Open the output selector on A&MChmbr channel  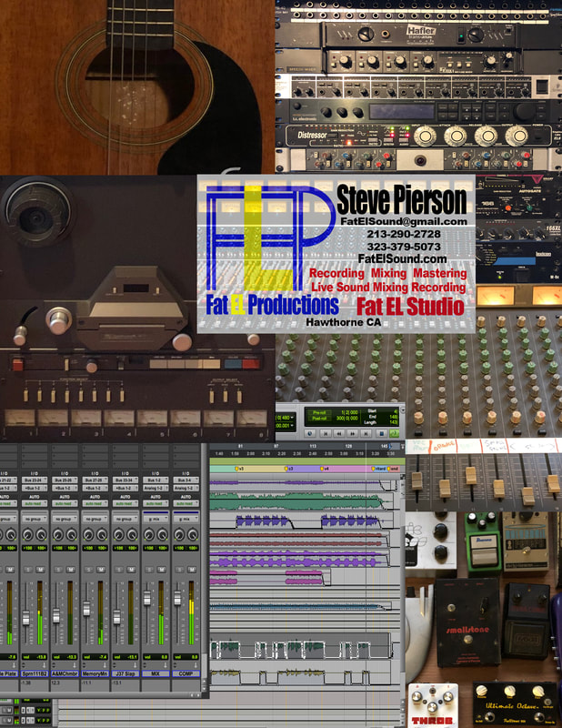[65, 488]
